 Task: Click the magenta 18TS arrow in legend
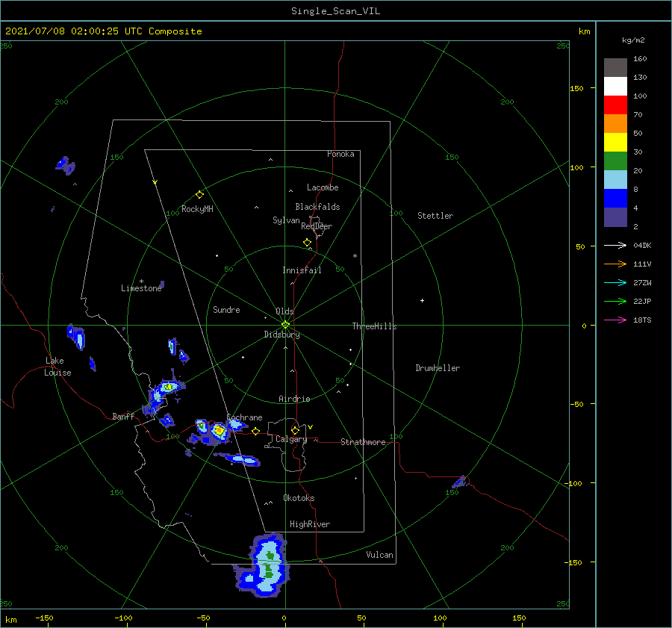615,320
